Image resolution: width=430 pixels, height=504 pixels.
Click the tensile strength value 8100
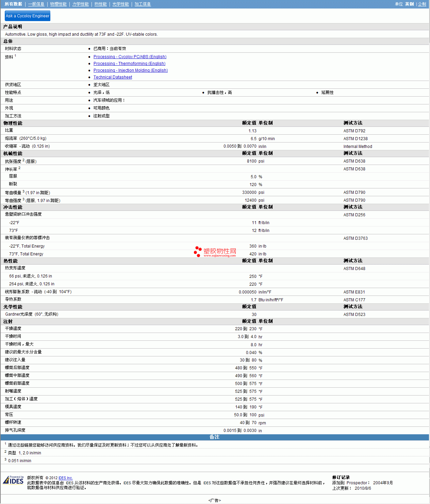click(252, 161)
